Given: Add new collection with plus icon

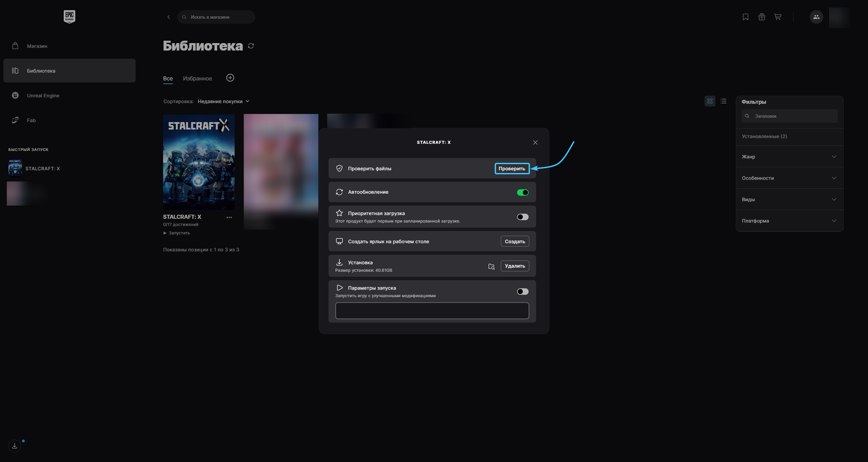Looking at the screenshot, I should (230, 78).
